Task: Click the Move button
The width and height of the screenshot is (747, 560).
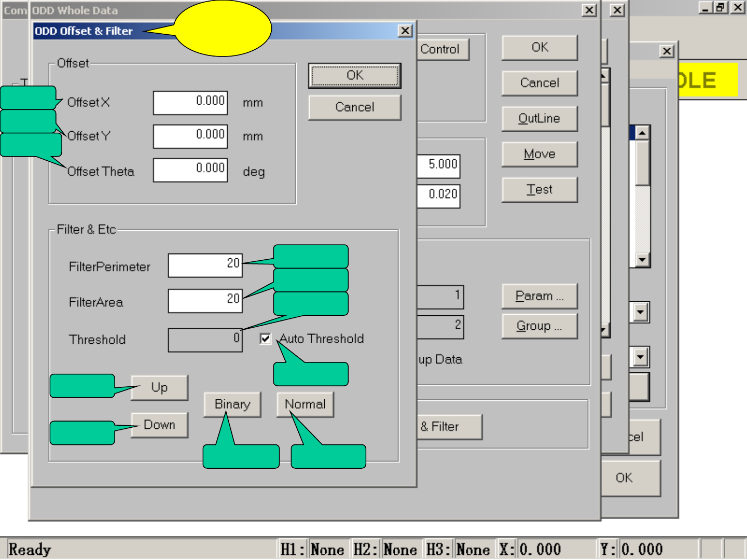Action: [539, 154]
